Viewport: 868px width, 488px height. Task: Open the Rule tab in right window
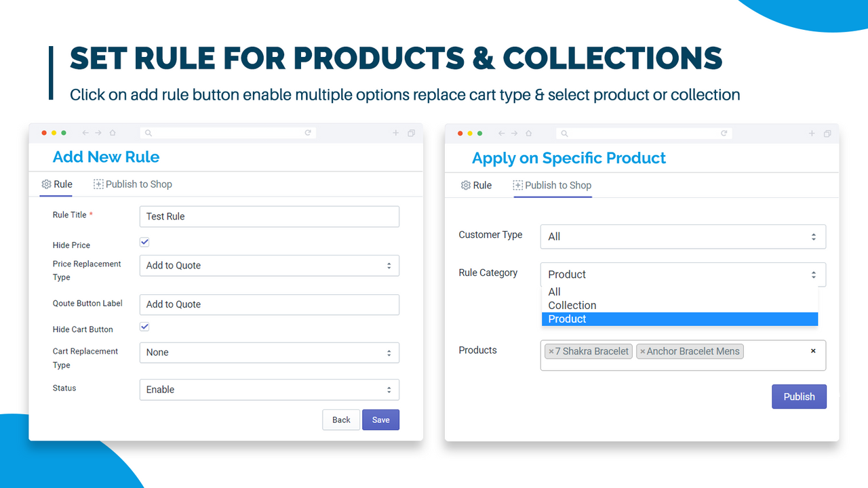point(476,185)
